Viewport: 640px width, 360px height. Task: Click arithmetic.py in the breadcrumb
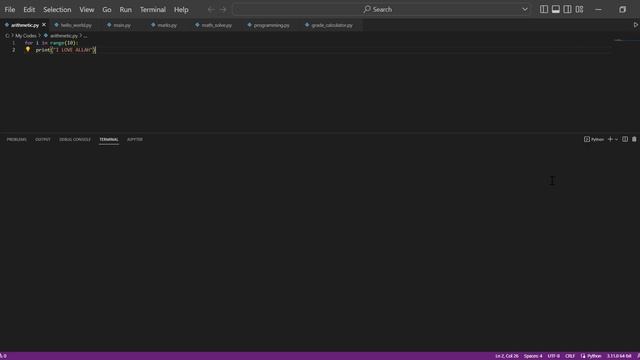pyautogui.click(x=64, y=36)
